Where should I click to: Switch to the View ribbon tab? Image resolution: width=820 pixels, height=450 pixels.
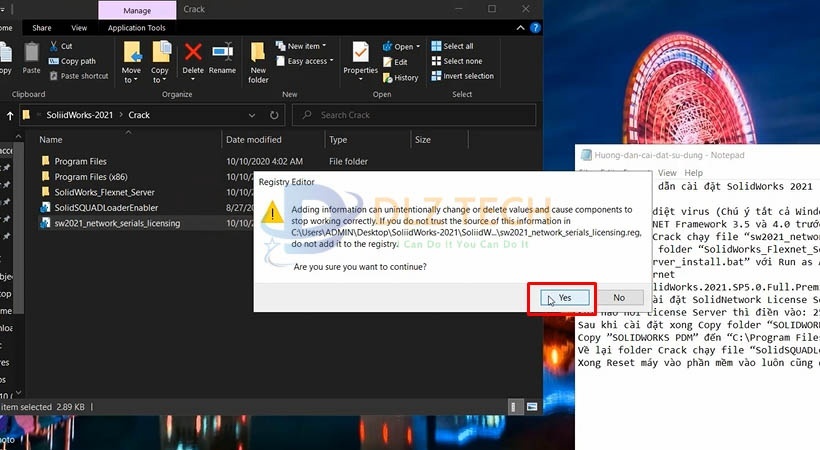[x=79, y=28]
